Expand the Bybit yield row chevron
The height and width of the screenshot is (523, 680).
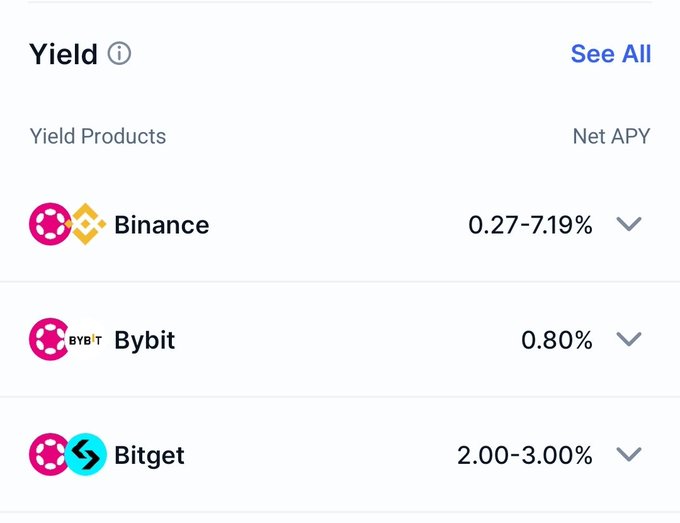point(628,340)
